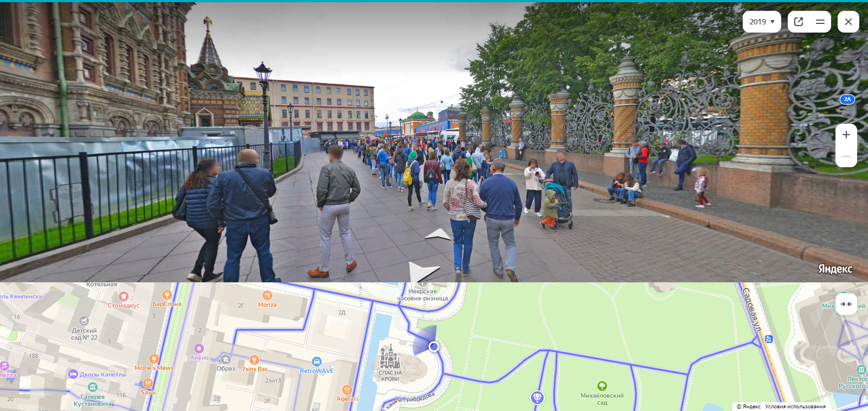
Task: Close the panorama viewer
Action: pos(848,22)
